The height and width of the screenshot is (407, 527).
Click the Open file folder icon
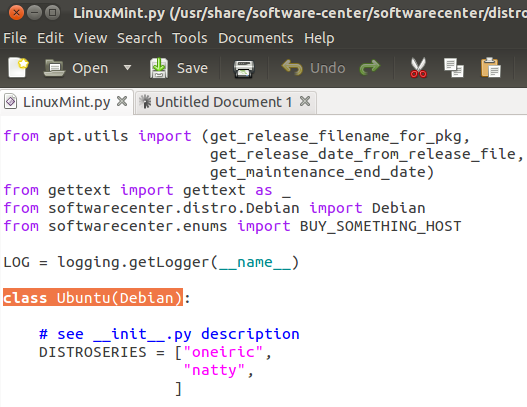54,68
